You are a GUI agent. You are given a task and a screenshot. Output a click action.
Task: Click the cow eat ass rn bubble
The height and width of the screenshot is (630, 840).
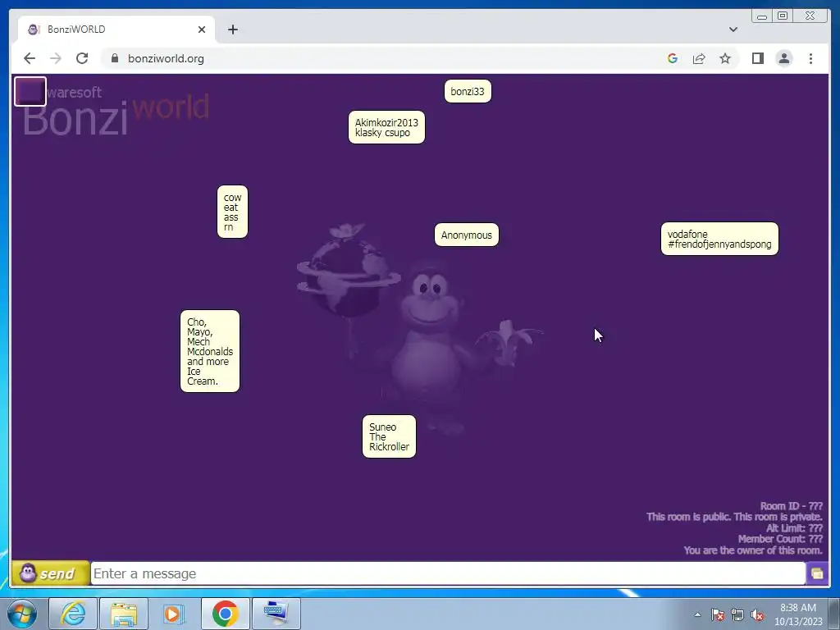(x=232, y=212)
